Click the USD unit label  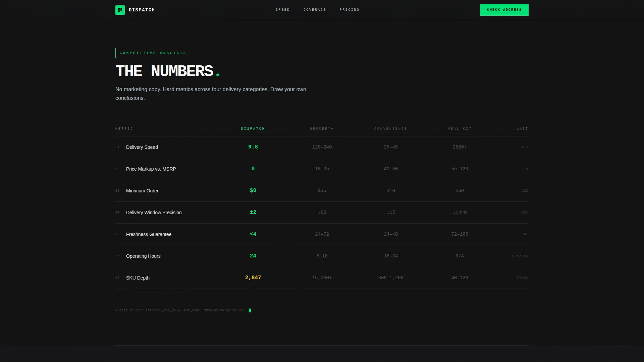[x=525, y=191]
